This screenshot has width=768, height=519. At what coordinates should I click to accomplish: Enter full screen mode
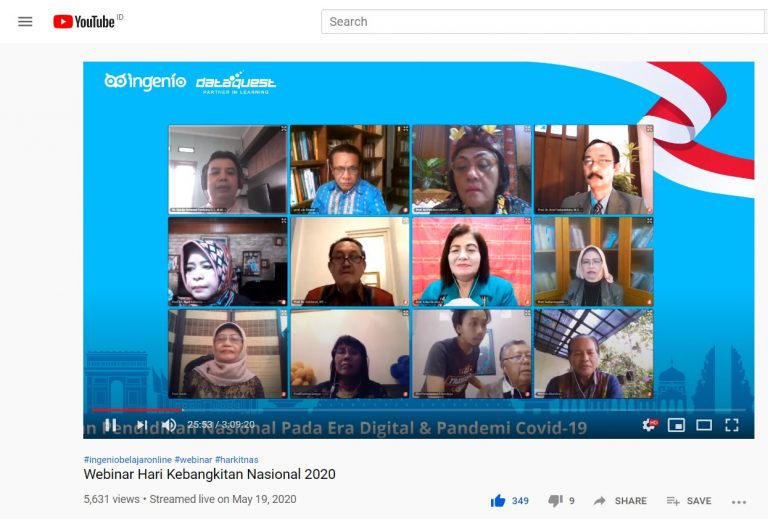(x=732, y=425)
